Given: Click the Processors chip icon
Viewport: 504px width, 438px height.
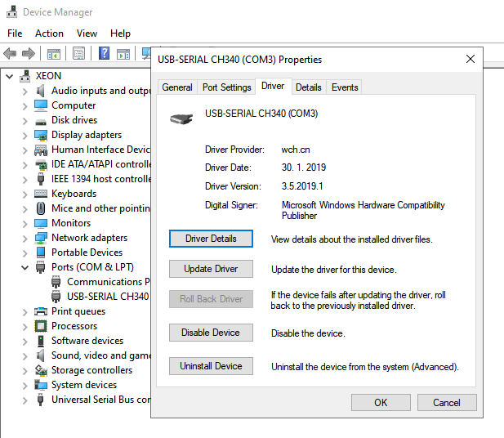Looking at the screenshot, I should tap(41, 326).
